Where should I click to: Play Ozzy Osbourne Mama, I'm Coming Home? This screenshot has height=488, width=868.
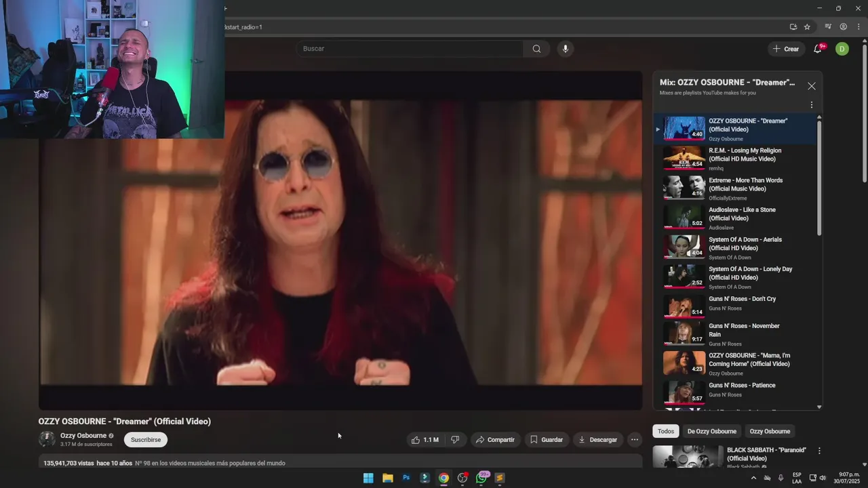(736, 363)
